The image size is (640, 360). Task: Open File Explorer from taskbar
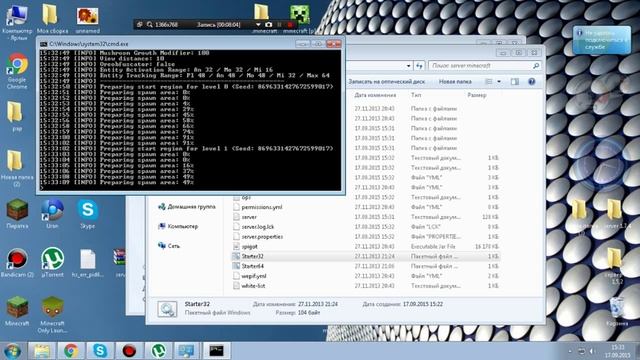tap(42, 351)
